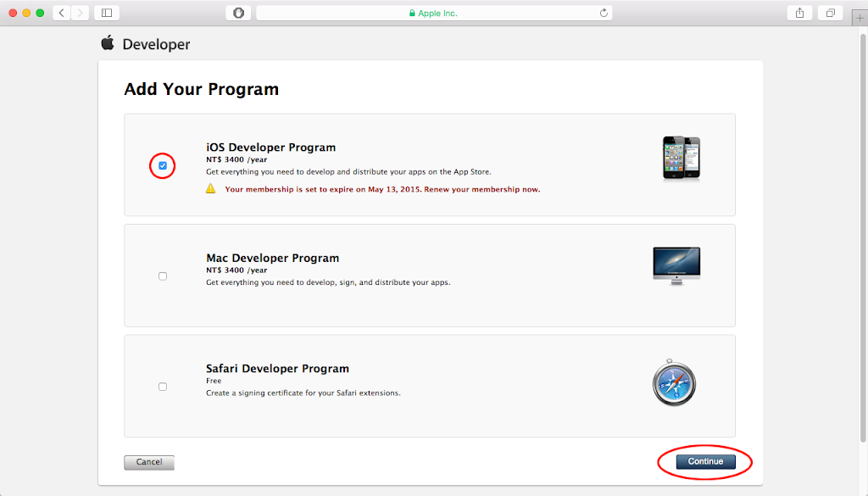Click the tab overview icon in the toolbar
Viewport: 868px width, 496px height.
point(830,13)
